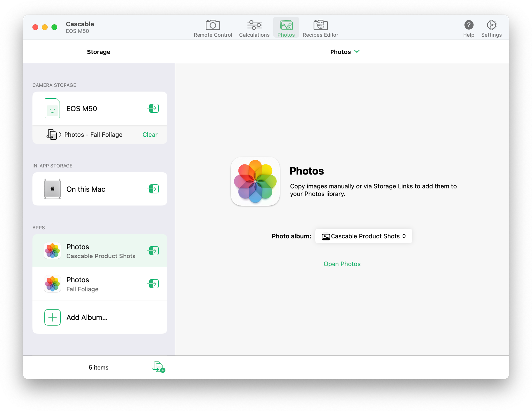Viewport: 532px width, 411px height.
Task: Open the Calculations toolbar tab
Action: 254,28
